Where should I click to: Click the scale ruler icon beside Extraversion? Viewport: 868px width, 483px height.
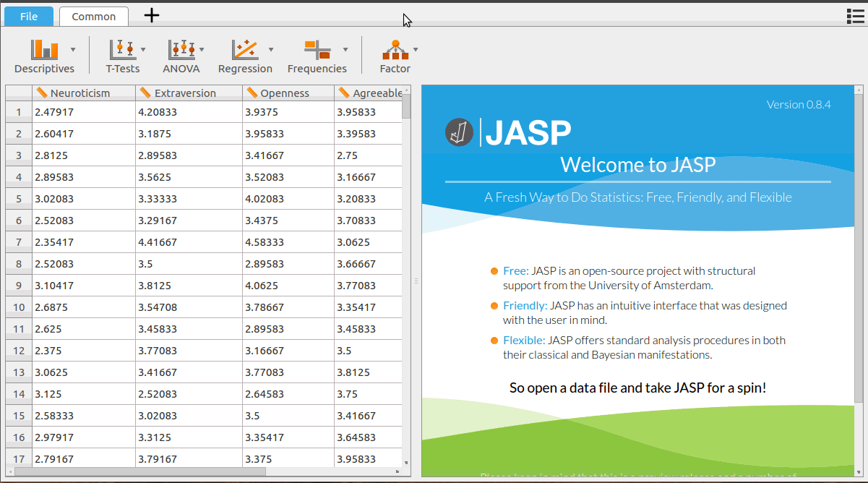coord(145,93)
